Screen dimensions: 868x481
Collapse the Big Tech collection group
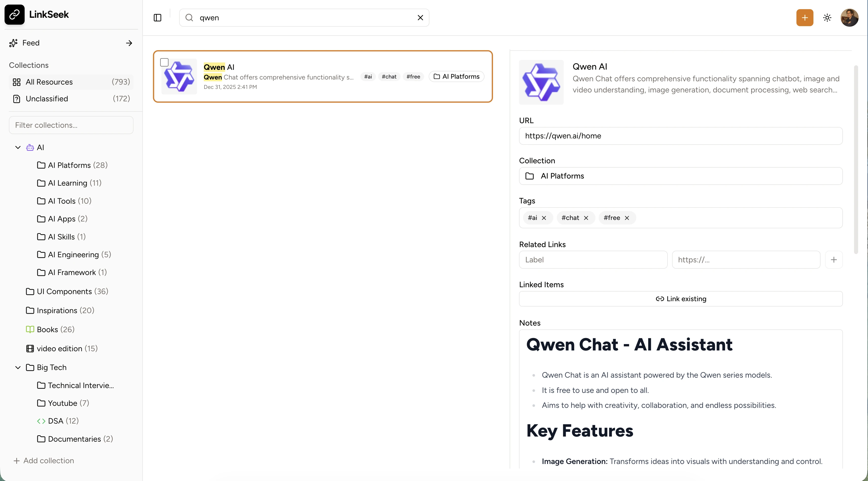click(18, 367)
